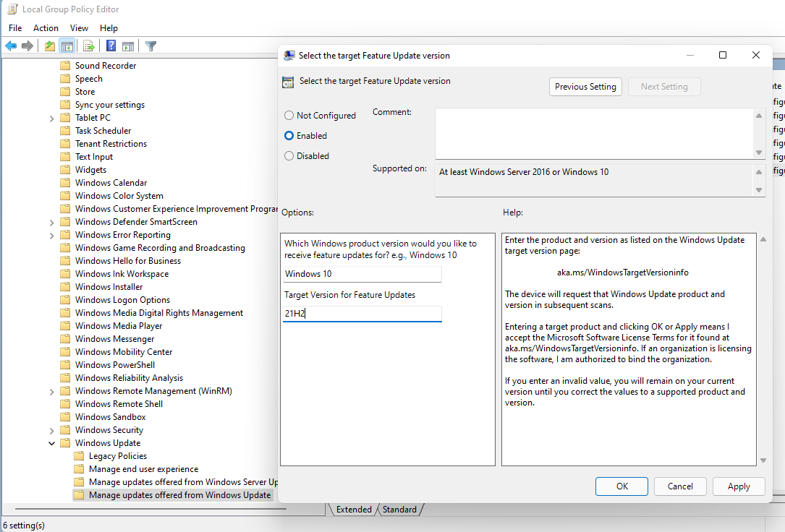785x532 pixels.
Task: Select the Task Scheduler tree item
Action: tap(103, 131)
